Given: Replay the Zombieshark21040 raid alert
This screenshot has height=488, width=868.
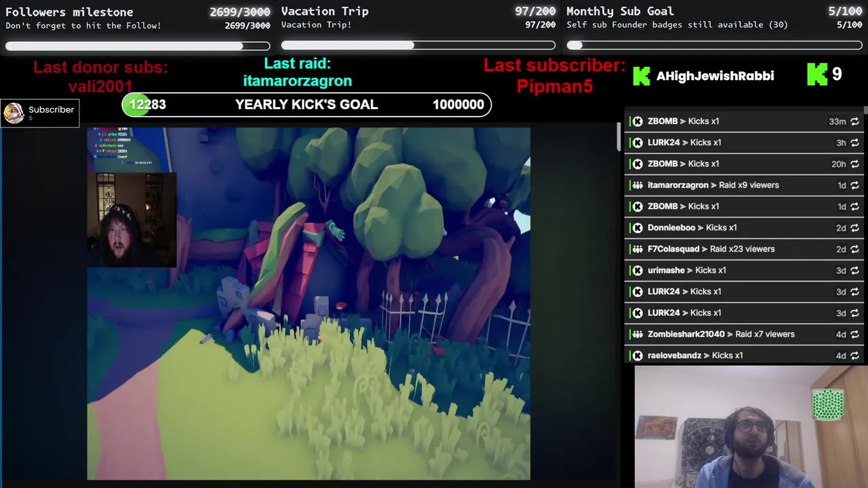Looking at the screenshot, I should tap(854, 334).
